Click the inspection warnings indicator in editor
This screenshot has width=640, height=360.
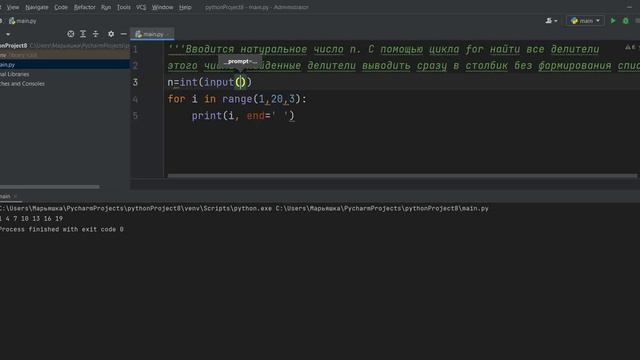pyautogui.click(x=630, y=47)
